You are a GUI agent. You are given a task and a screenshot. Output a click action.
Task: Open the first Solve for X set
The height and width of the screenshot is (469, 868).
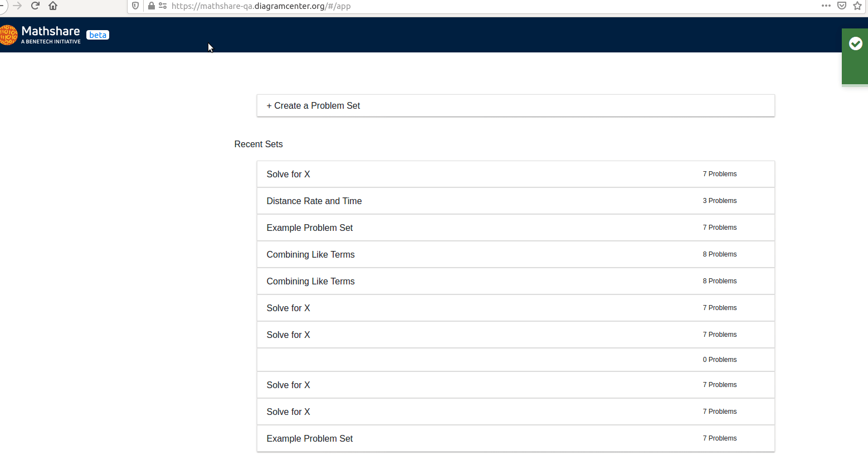click(288, 174)
